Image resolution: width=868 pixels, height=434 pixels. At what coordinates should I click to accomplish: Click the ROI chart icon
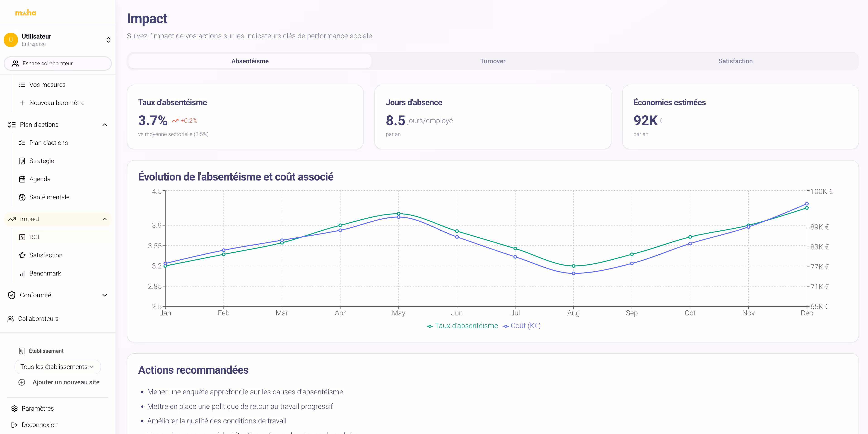click(22, 237)
